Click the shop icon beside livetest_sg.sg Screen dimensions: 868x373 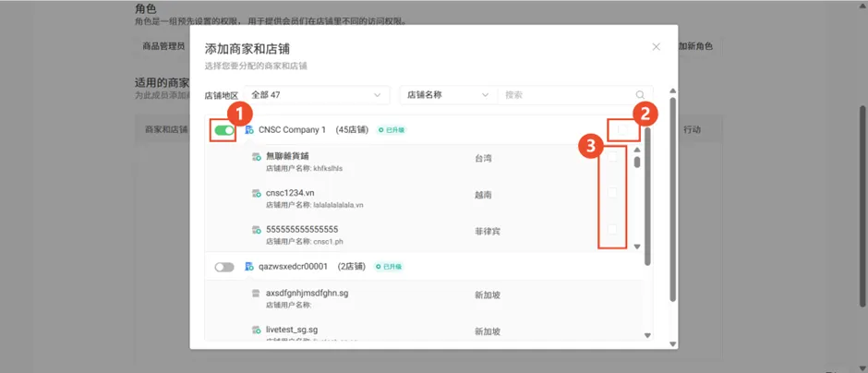click(x=257, y=330)
